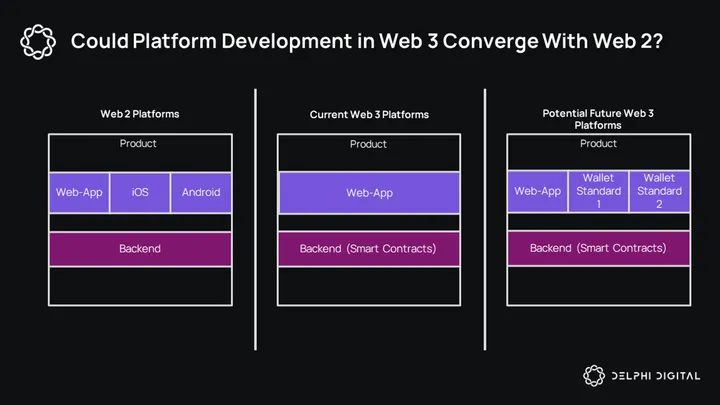Select the Web-App block under Web 2 Platforms
This screenshot has height=405, width=720.
80,192
